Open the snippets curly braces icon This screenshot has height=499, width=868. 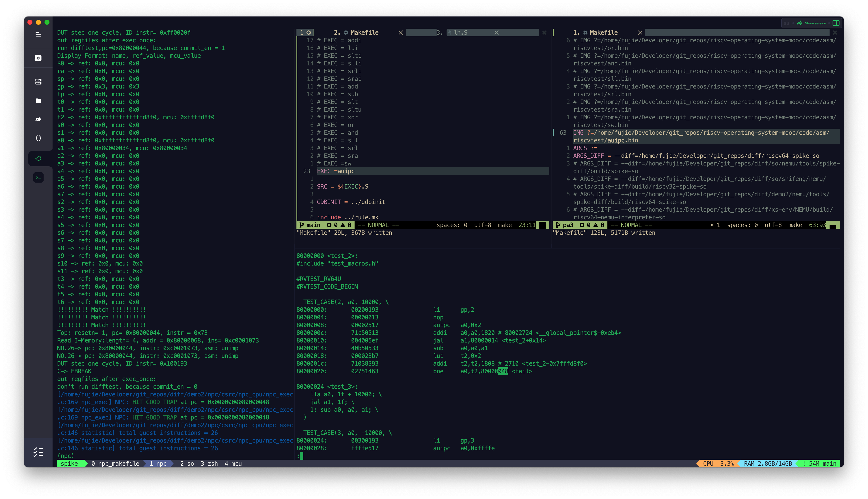[38, 138]
